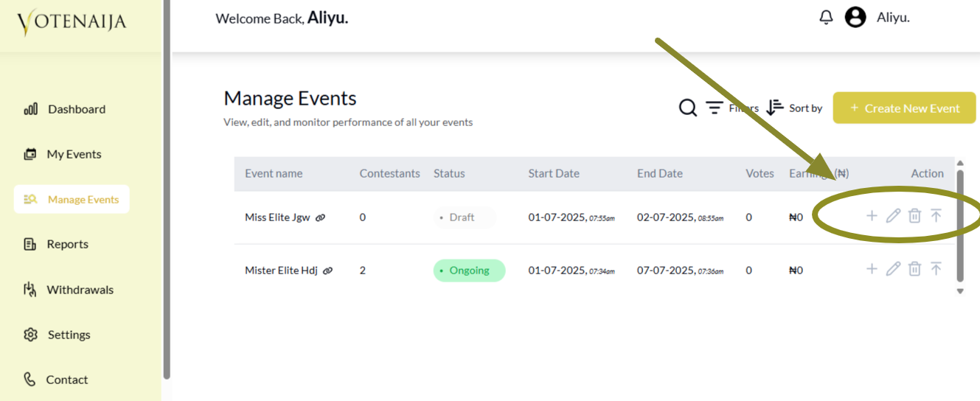Copy link icon beside Mister Elite Hdj
980x401 pixels.
tap(328, 271)
